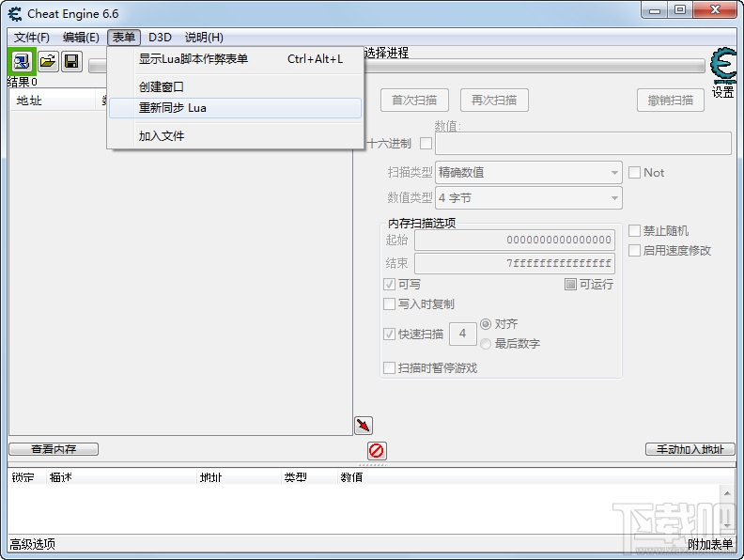Click the scan progress bar
This screenshot has width=744, height=560.
[x=534, y=67]
